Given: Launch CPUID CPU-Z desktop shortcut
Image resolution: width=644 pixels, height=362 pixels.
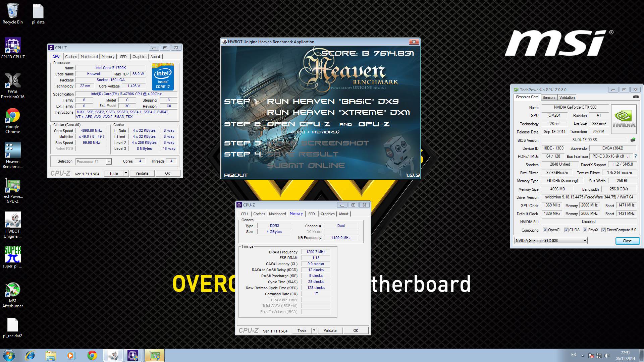Looking at the screenshot, I should pos(13,48).
